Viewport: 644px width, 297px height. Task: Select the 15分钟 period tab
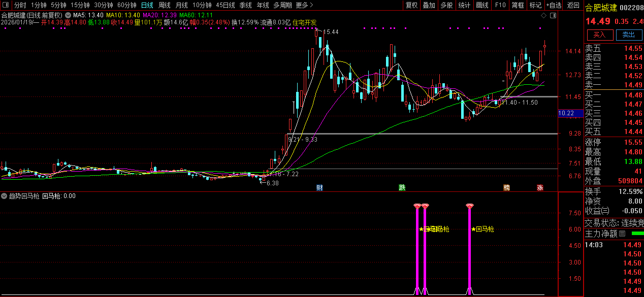coord(80,5)
